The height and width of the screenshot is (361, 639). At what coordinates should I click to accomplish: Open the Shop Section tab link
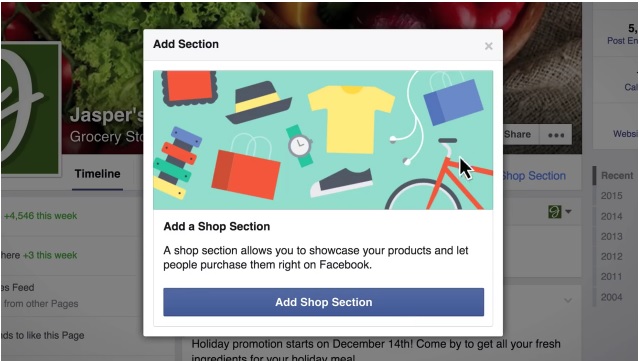point(534,176)
